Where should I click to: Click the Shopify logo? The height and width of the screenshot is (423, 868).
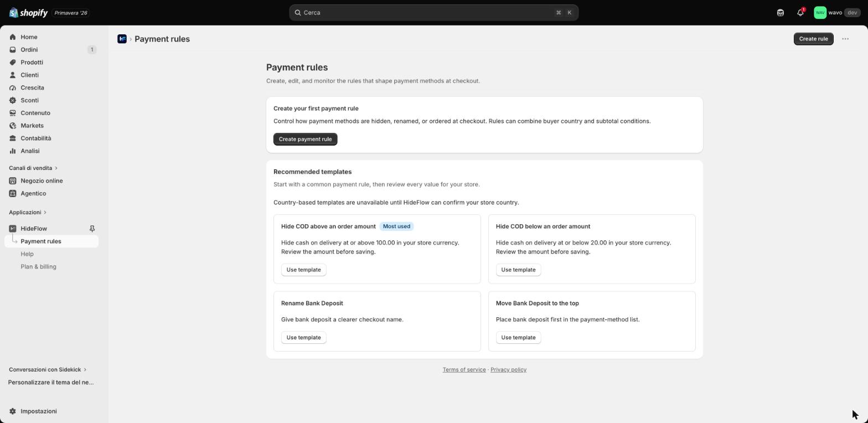pyautogui.click(x=28, y=13)
